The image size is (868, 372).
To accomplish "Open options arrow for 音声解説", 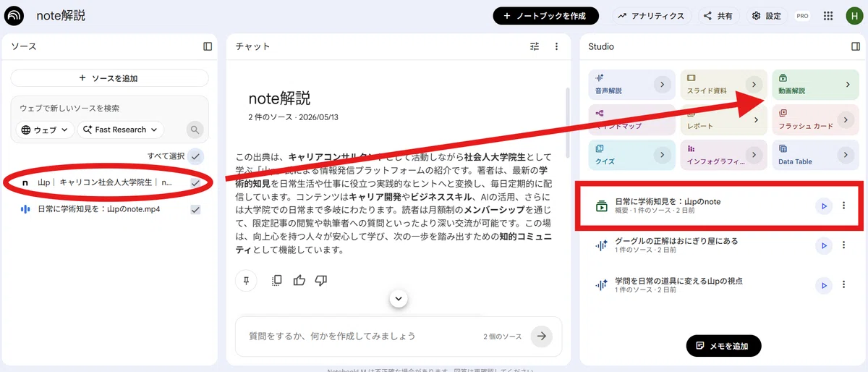I will pyautogui.click(x=662, y=85).
